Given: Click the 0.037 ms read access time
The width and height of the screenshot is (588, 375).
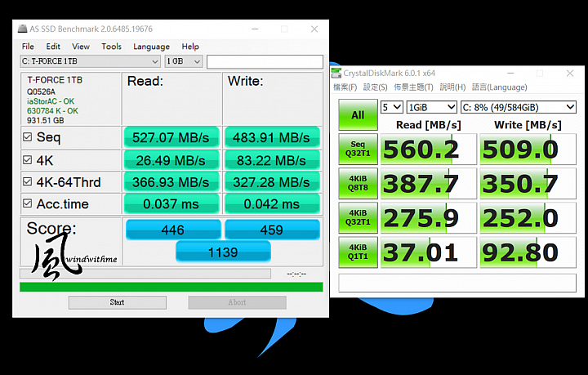Looking at the screenshot, I should (x=171, y=204).
